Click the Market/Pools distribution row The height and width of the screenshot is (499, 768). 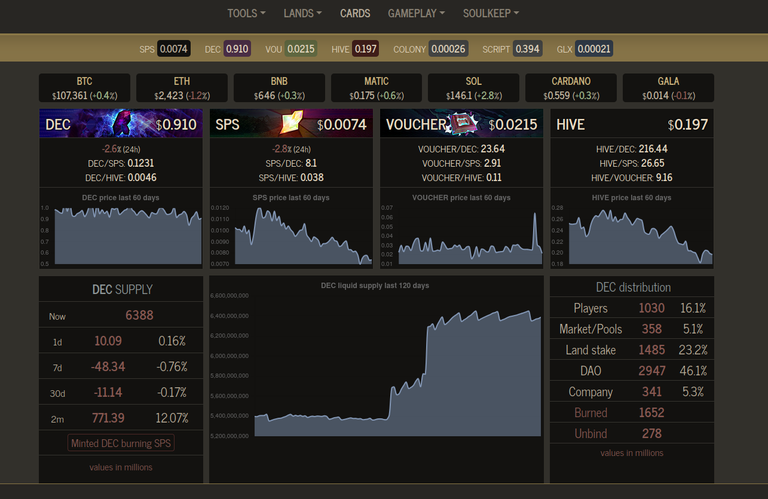pyautogui.click(x=632, y=329)
